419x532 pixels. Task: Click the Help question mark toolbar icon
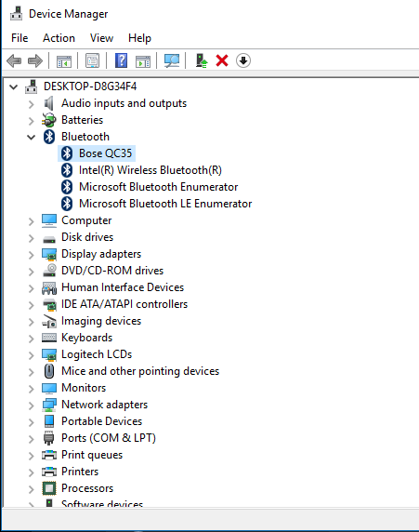point(121,61)
